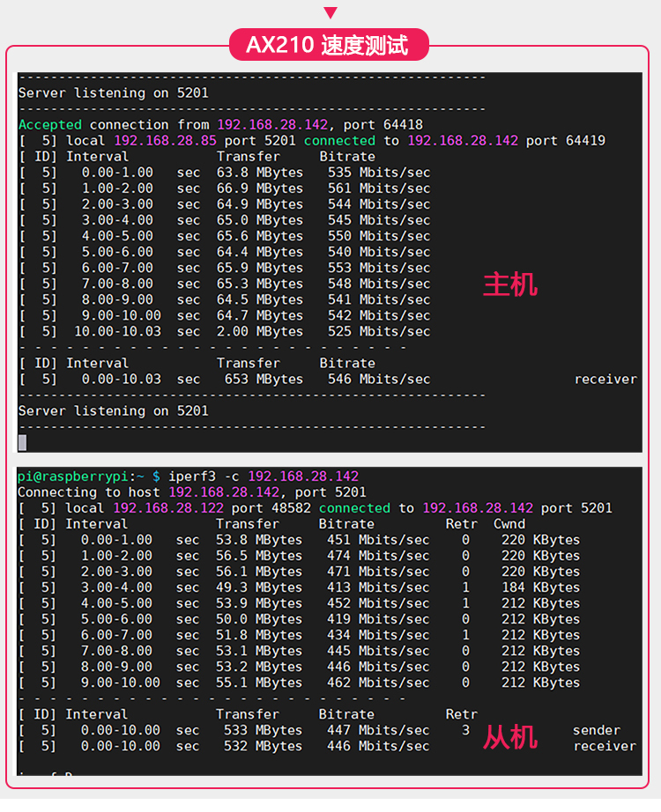Click "Connecting to host" line
Image resolution: width=661 pixels, height=812 pixels.
pos(192,492)
